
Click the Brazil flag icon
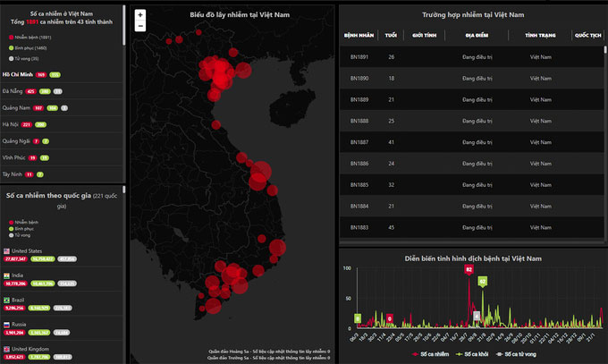8,300
